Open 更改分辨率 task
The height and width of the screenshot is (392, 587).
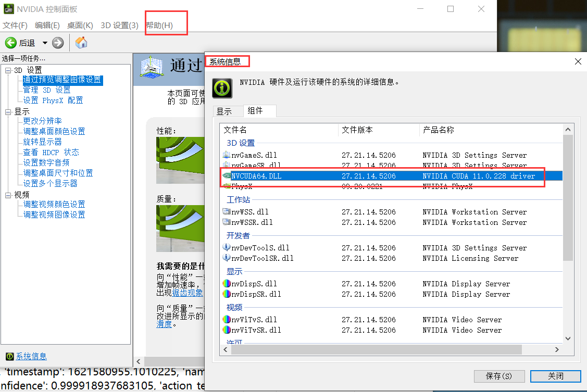tap(42, 121)
